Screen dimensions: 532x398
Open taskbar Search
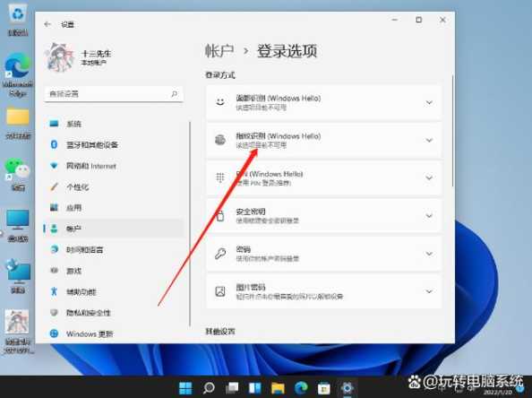(209, 388)
